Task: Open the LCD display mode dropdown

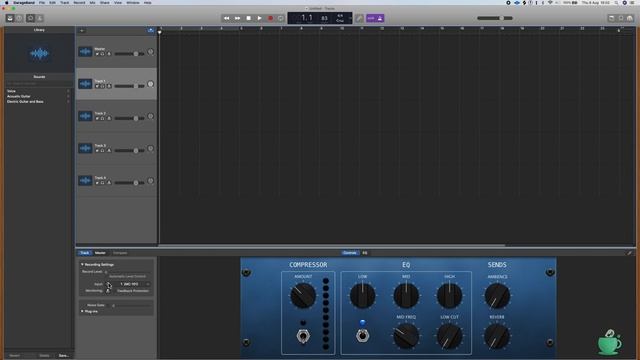Action: click(350, 18)
